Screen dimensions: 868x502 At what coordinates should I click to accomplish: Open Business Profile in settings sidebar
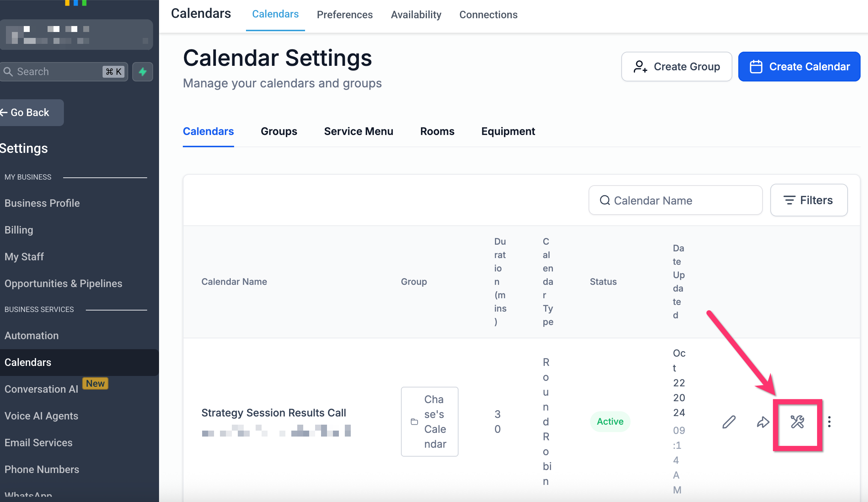[42, 203]
